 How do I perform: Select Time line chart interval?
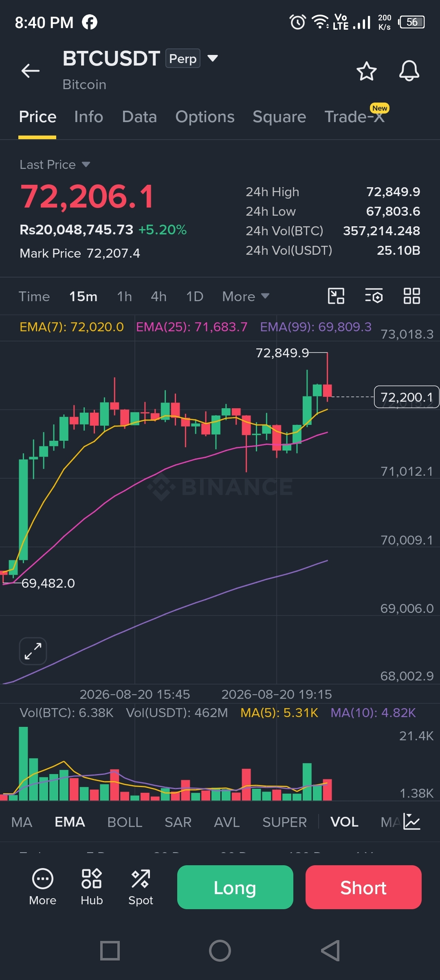pyautogui.click(x=34, y=296)
